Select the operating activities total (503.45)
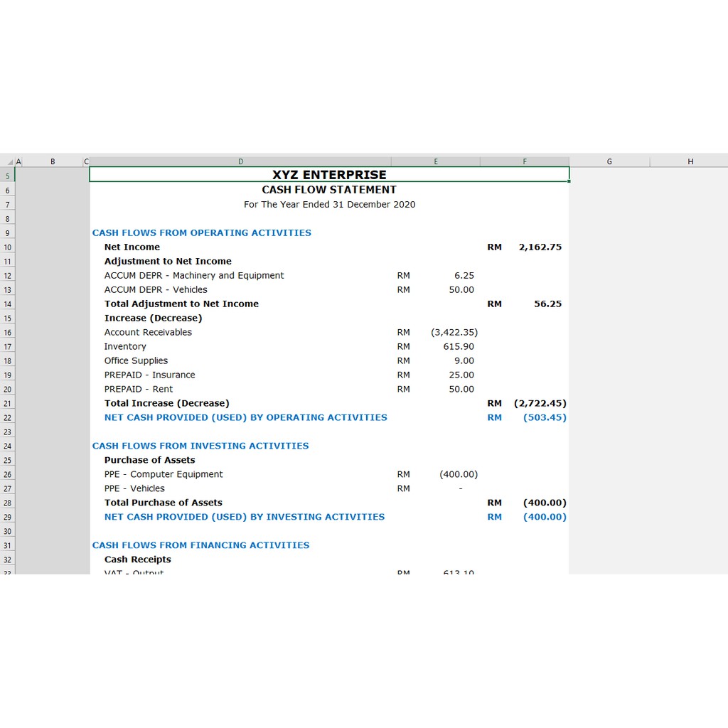This screenshot has width=728, height=728. pos(545,418)
